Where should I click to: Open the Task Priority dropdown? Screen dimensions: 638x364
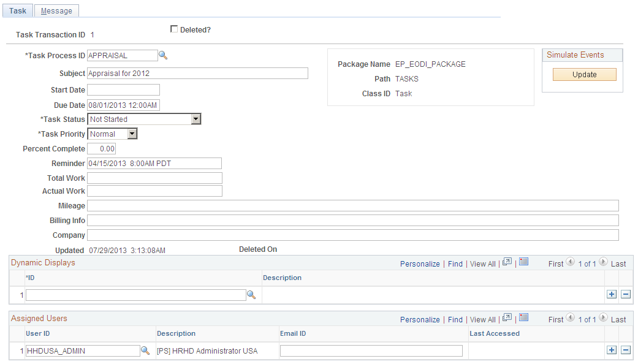[132, 134]
